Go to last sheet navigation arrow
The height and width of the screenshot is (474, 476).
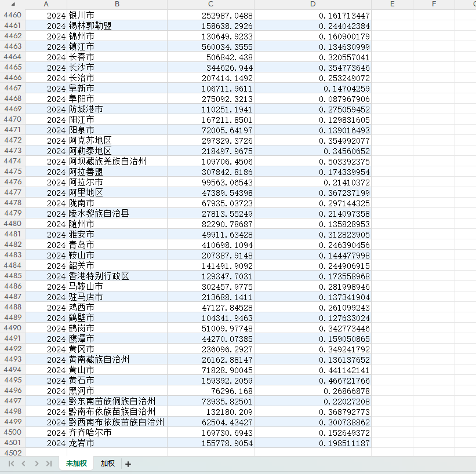pyautogui.click(x=49, y=464)
